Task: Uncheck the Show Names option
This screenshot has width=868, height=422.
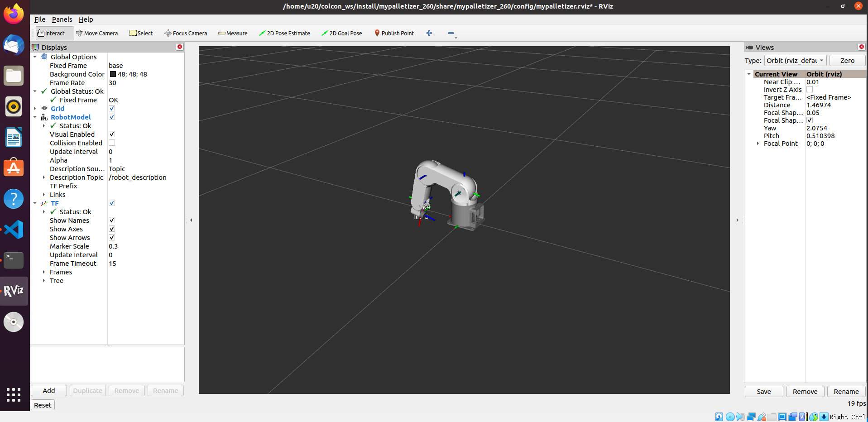Action: (112, 221)
